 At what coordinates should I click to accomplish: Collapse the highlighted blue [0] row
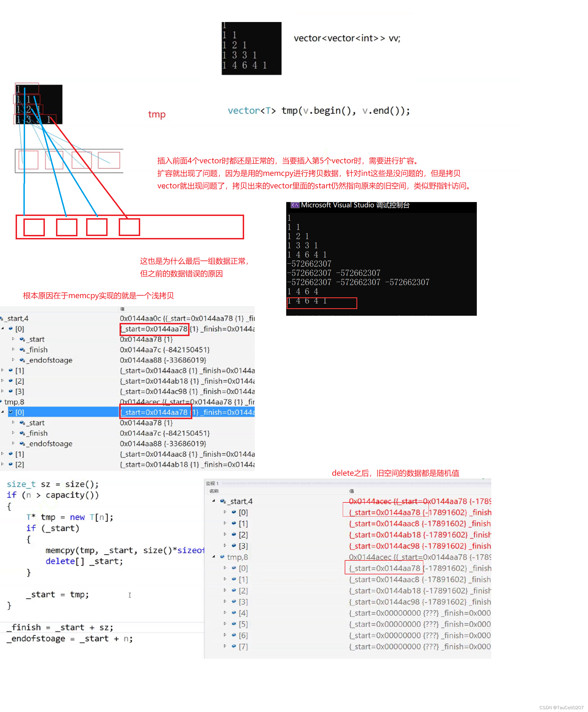[x=3, y=412]
